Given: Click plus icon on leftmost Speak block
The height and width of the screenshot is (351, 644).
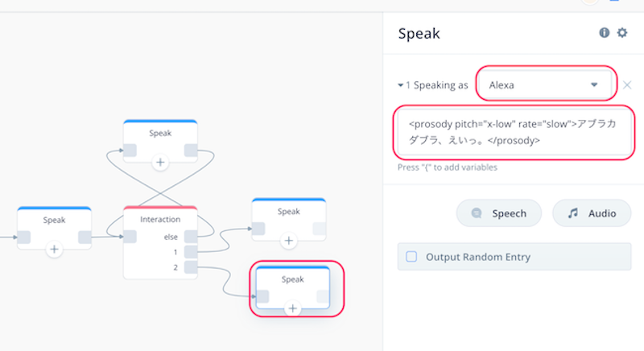Looking at the screenshot, I should [54, 250].
